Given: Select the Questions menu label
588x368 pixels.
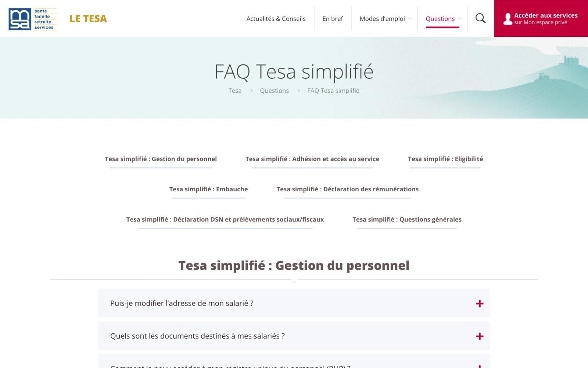Looking at the screenshot, I should click(x=440, y=19).
